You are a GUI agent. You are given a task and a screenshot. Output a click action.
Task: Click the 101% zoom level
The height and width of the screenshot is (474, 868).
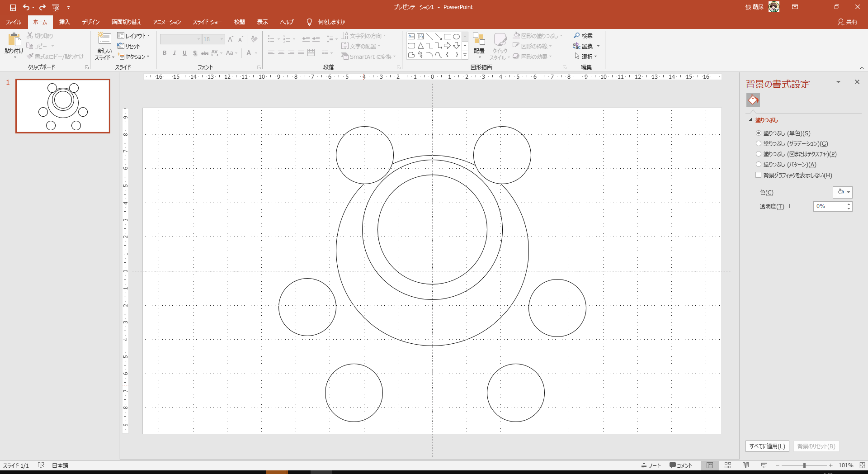[846, 465]
